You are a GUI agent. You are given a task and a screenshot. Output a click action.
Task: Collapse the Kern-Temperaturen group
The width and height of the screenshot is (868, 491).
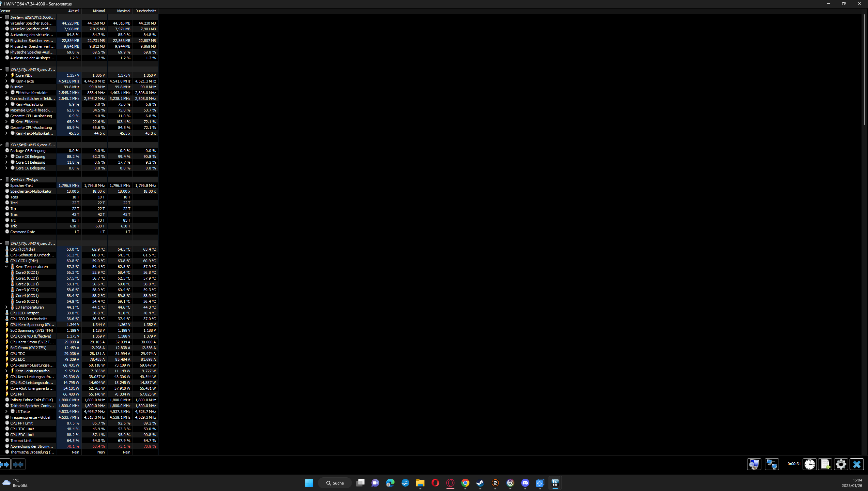pyautogui.click(x=6, y=266)
